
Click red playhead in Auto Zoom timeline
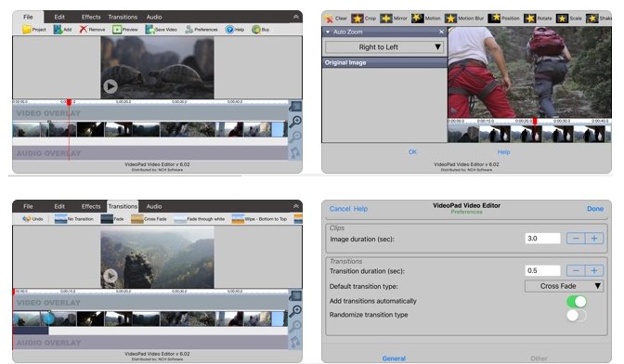(535, 121)
